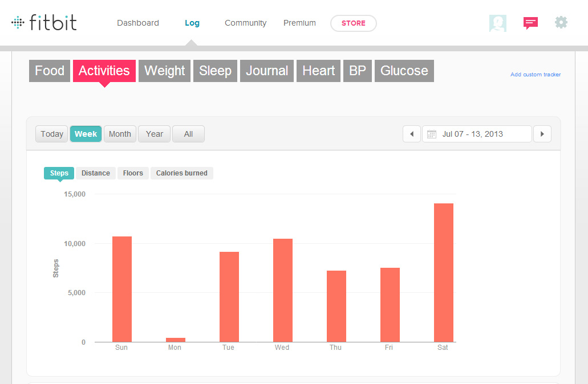Select the Log navigation item

coord(192,23)
